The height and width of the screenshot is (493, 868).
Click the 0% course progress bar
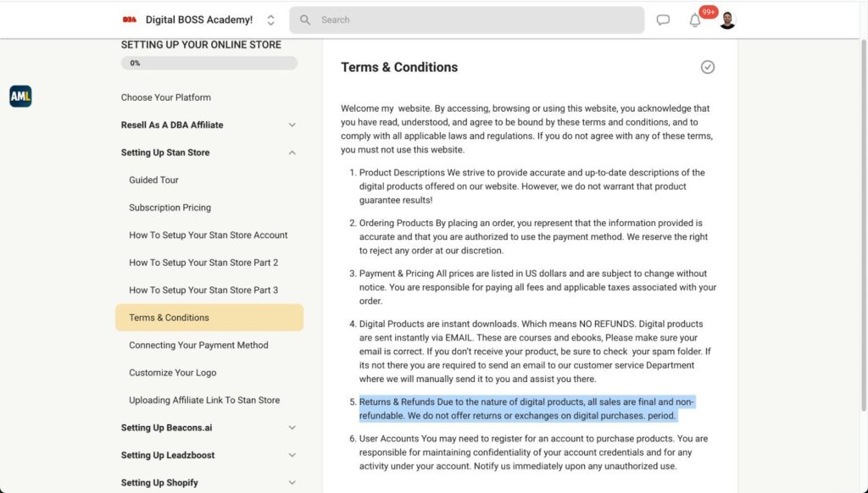pos(209,63)
